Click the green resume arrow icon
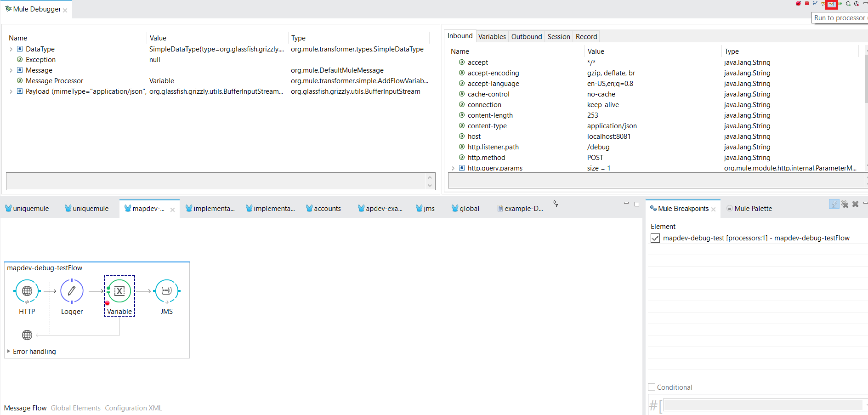The image size is (868, 415). click(x=840, y=4)
